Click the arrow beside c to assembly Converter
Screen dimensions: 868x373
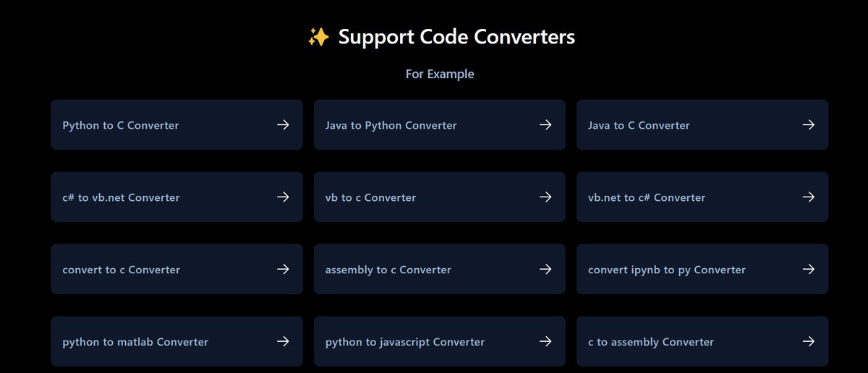click(809, 342)
